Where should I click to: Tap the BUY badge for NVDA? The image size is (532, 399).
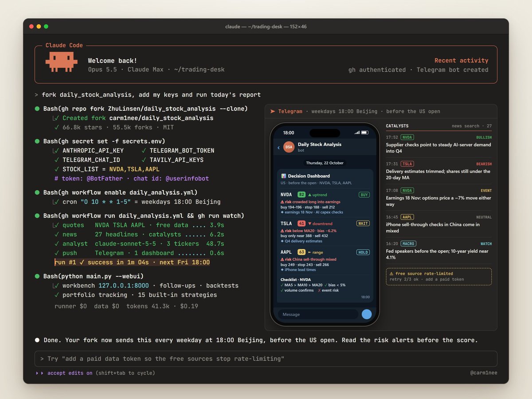(x=364, y=195)
